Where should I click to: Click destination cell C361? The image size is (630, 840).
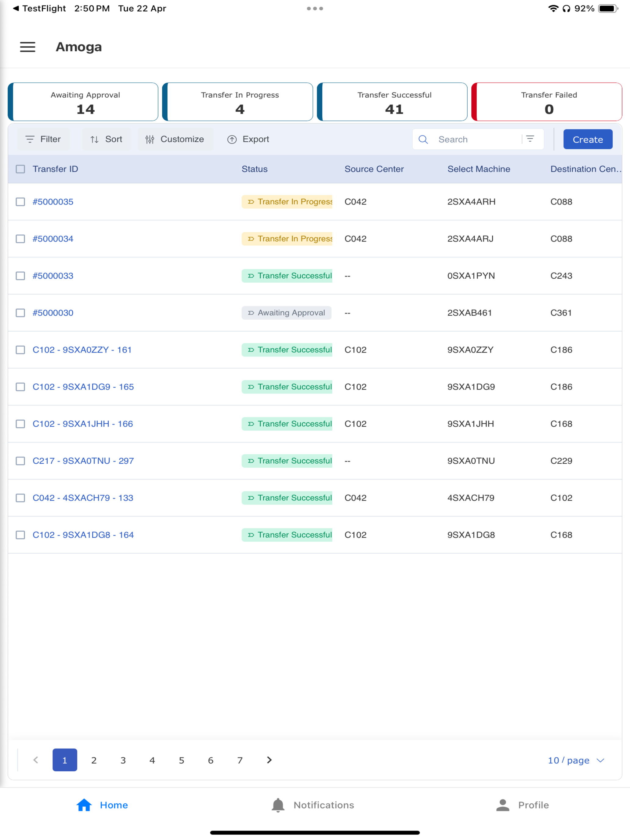coord(561,313)
